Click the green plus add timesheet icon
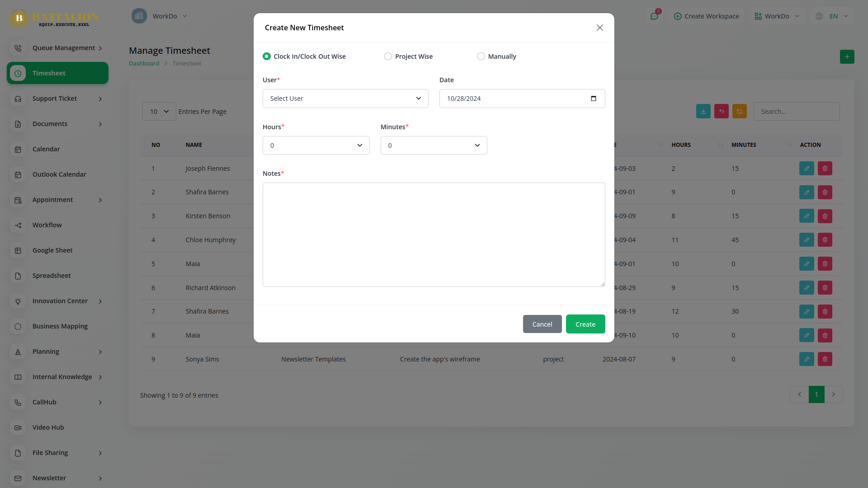The width and height of the screenshot is (868, 488). point(847,57)
